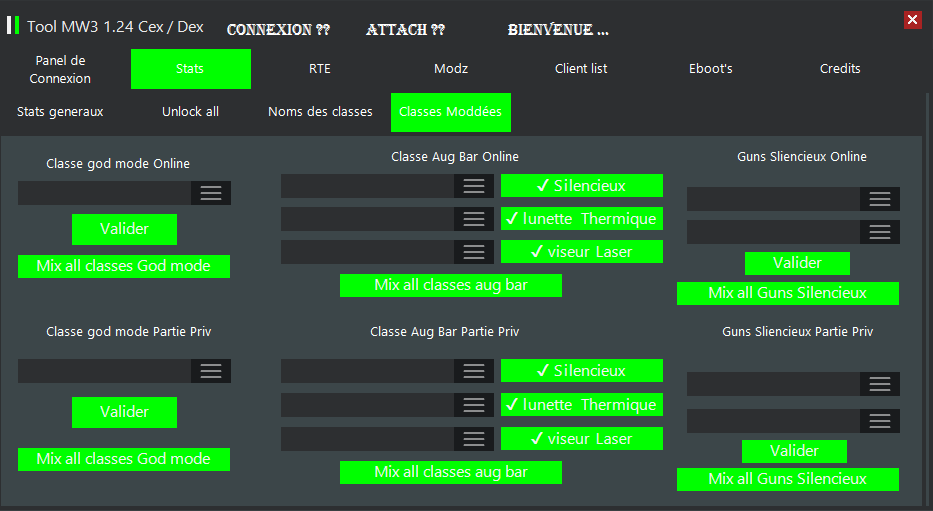Switch to the RTE tab
This screenshot has height=511, width=933.
pyautogui.click(x=320, y=69)
